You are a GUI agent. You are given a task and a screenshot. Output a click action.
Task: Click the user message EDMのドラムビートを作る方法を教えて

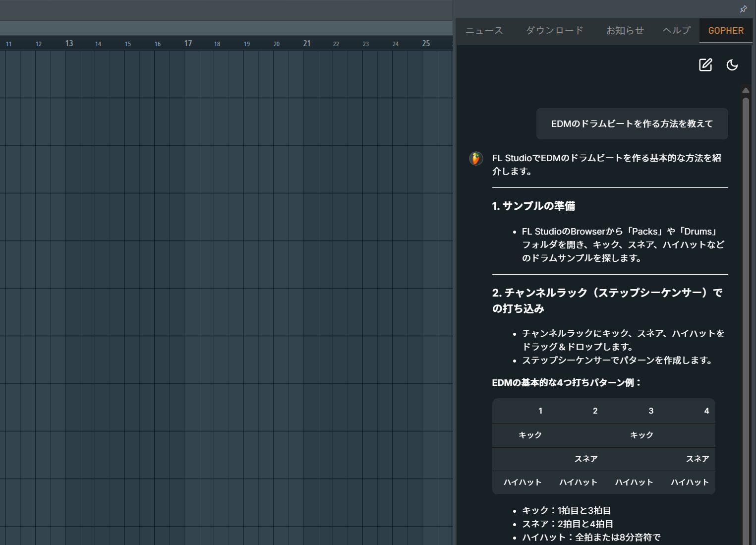[632, 124]
